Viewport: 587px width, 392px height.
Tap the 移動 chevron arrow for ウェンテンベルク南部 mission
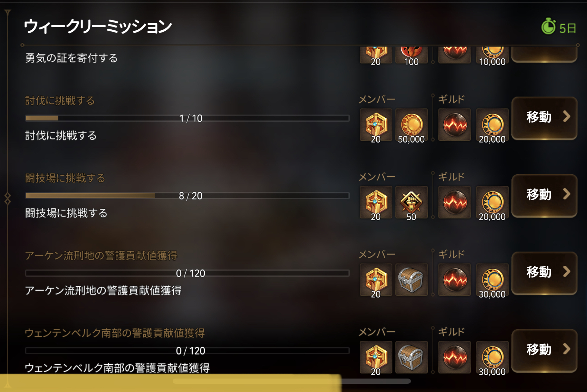[566, 349]
